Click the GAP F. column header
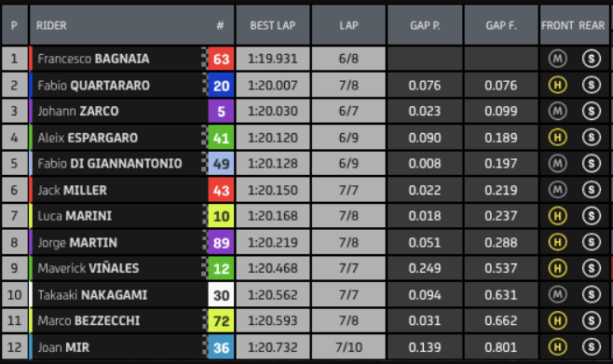613x364 pixels. pyautogui.click(x=501, y=25)
